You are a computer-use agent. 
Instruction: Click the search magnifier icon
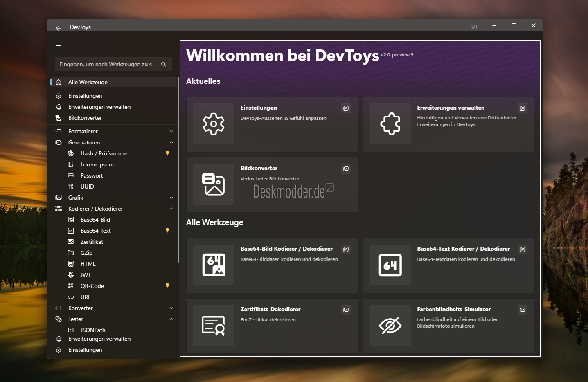(x=164, y=64)
